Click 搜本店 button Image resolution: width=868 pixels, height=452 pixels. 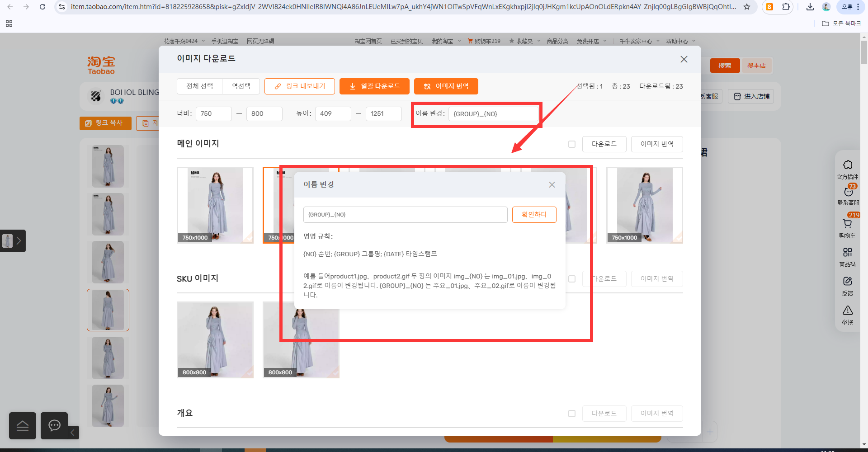[x=756, y=66]
